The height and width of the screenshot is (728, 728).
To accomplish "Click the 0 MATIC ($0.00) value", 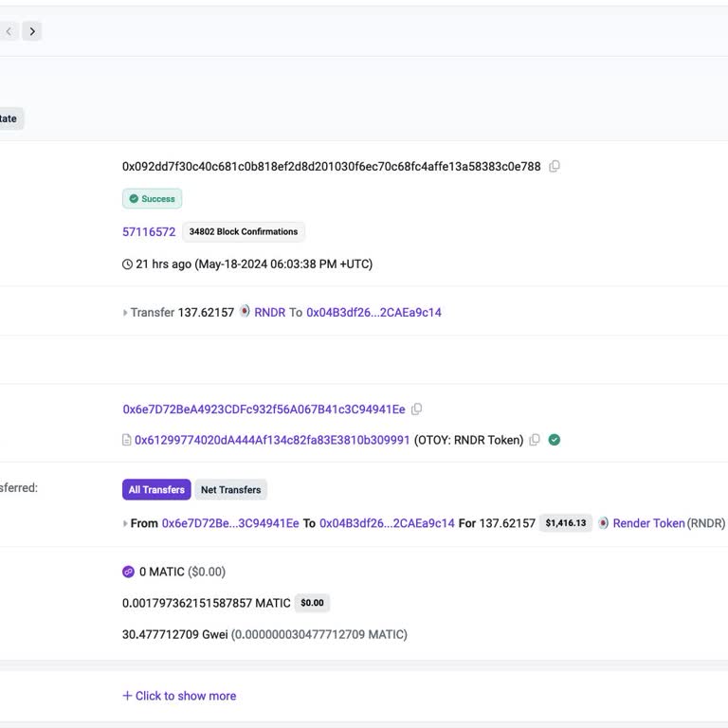I will 182,572.
